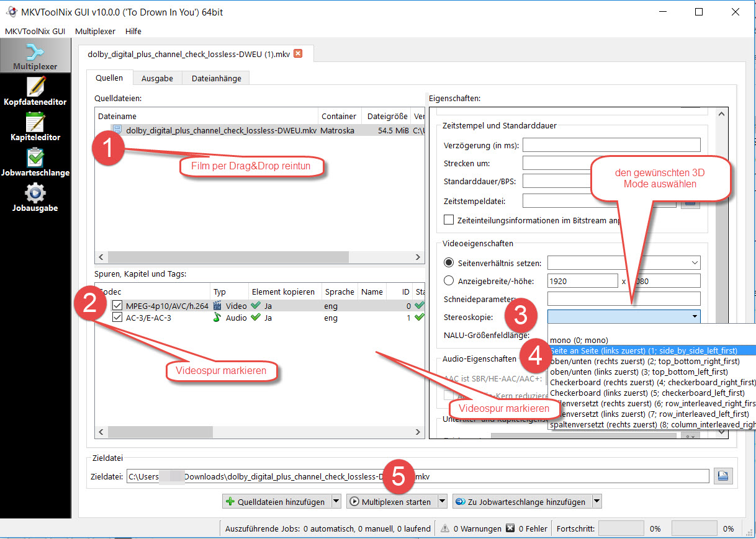The image size is (756, 539).
Task: Select the Anzeigebreite/-höhe radio button
Action: [449, 281]
